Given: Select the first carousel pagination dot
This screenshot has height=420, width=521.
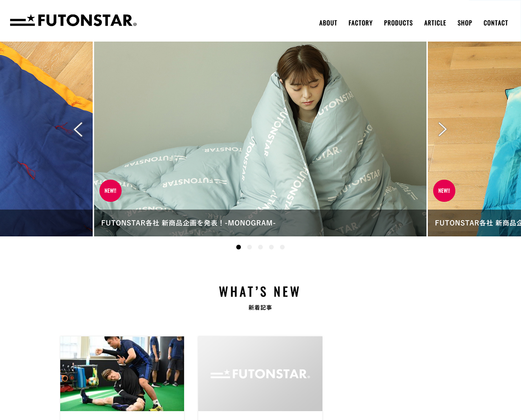Looking at the screenshot, I should click(x=239, y=247).
